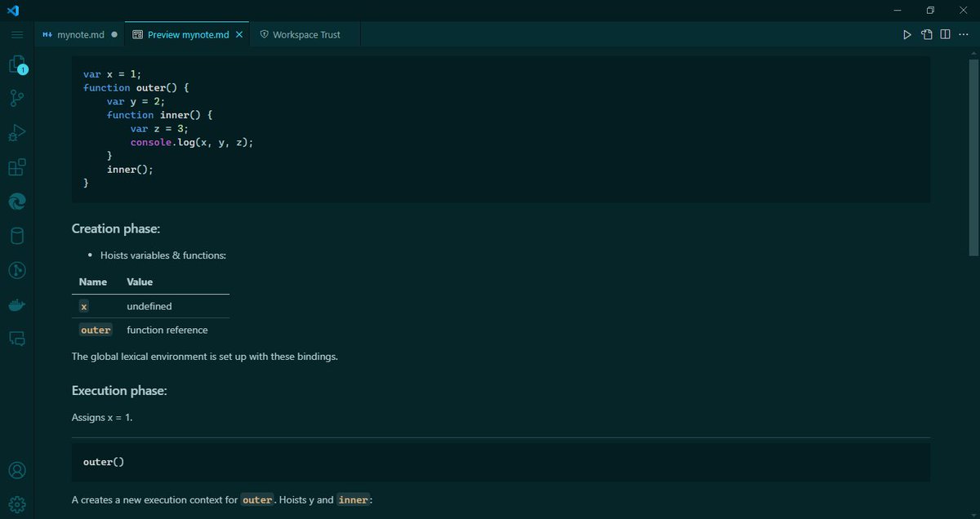Click the Run play icon in editor toolbar
Image resolution: width=980 pixels, height=519 pixels.
[x=907, y=34]
